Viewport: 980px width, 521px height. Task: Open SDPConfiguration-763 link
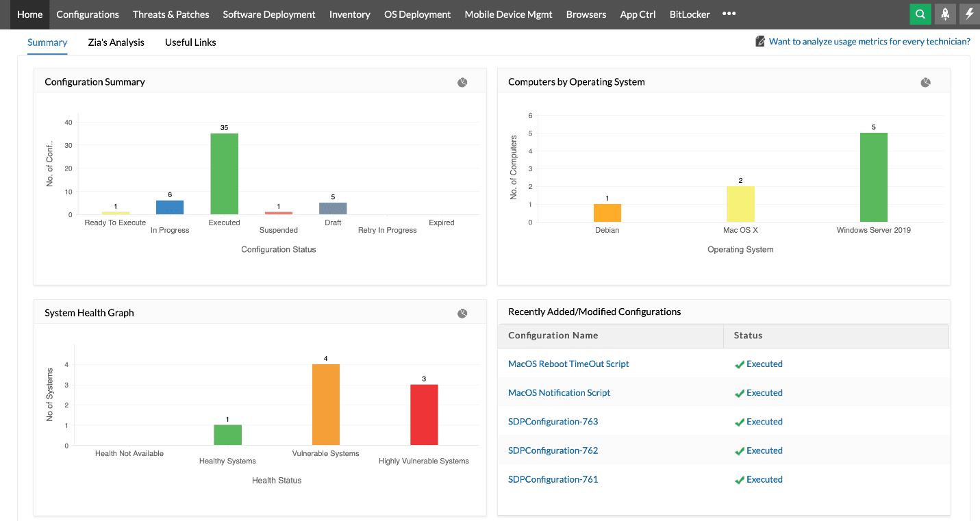coord(553,422)
